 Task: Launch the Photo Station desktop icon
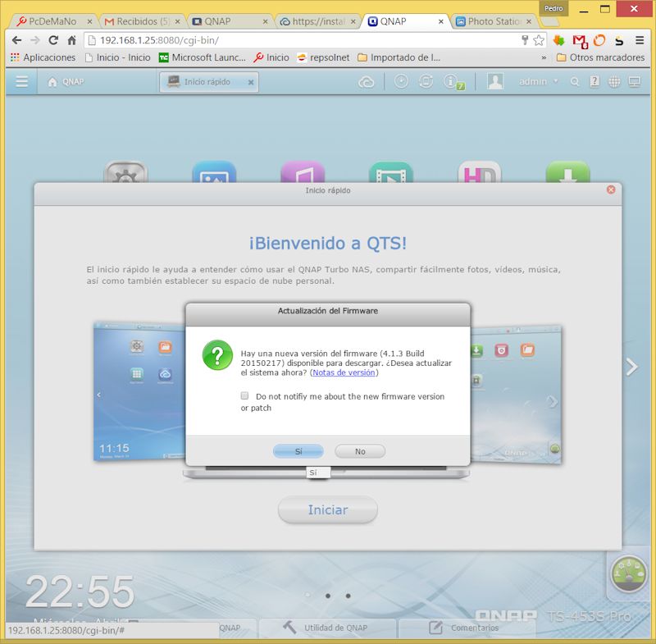pos(214,172)
